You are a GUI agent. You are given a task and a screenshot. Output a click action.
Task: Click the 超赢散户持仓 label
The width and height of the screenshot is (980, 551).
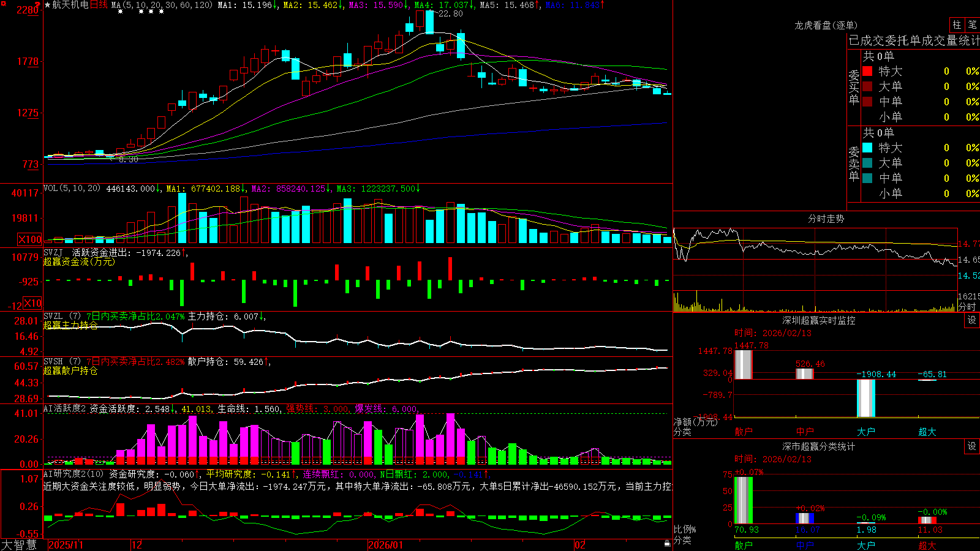[x=70, y=370]
